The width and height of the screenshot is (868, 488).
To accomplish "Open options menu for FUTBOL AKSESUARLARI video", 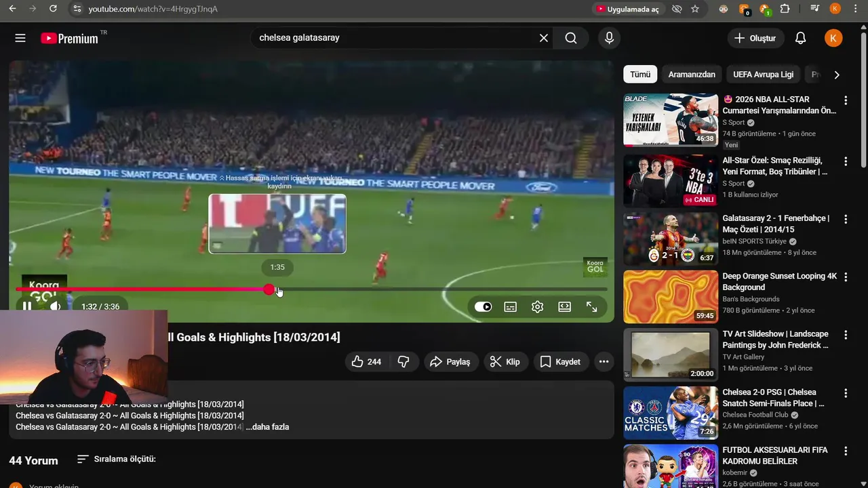I will [846, 451].
